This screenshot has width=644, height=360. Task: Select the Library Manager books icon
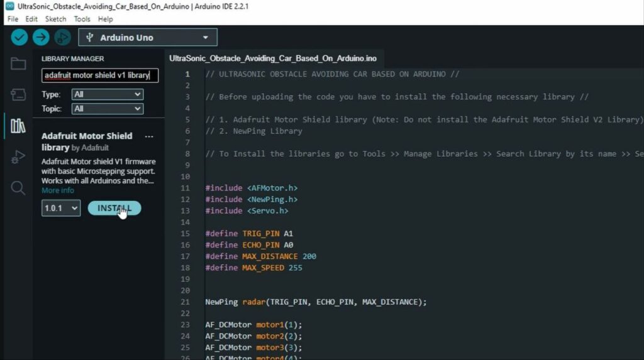18,126
